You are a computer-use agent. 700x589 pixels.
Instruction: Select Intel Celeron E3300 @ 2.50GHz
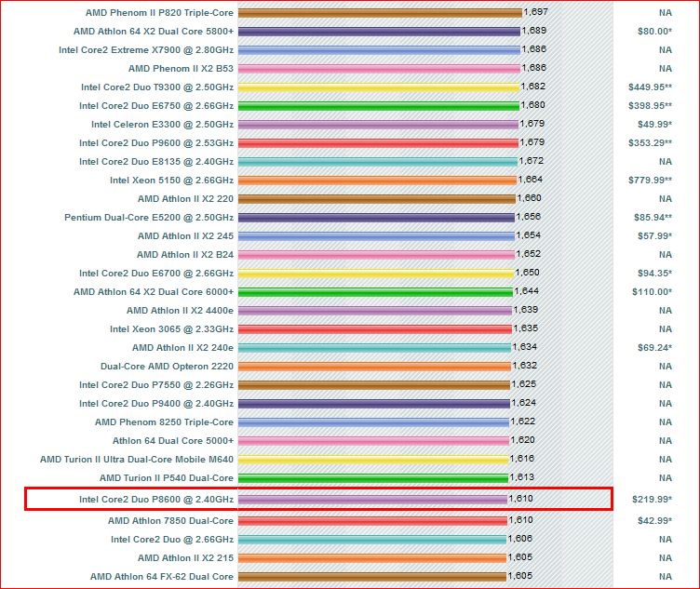tap(163, 125)
